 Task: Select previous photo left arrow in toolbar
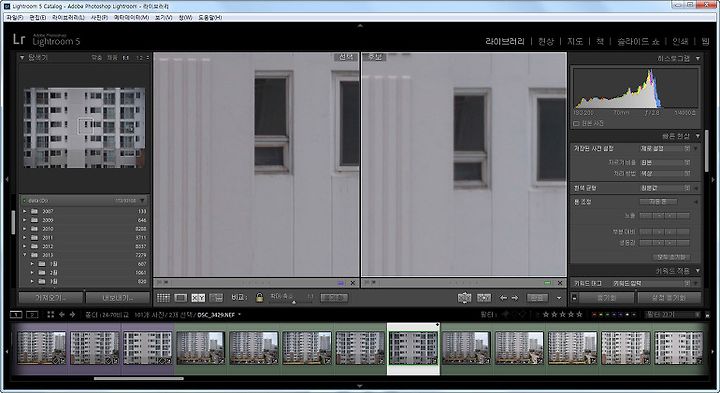(503, 298)
